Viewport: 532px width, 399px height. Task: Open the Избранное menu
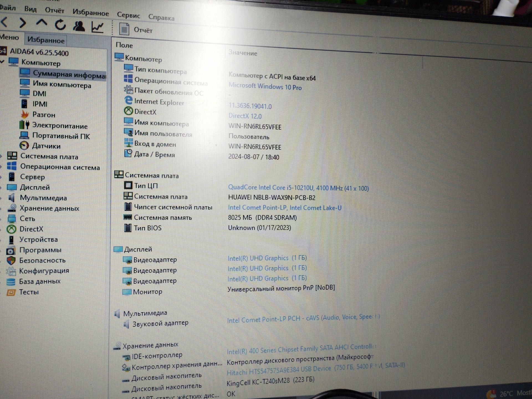91,12
